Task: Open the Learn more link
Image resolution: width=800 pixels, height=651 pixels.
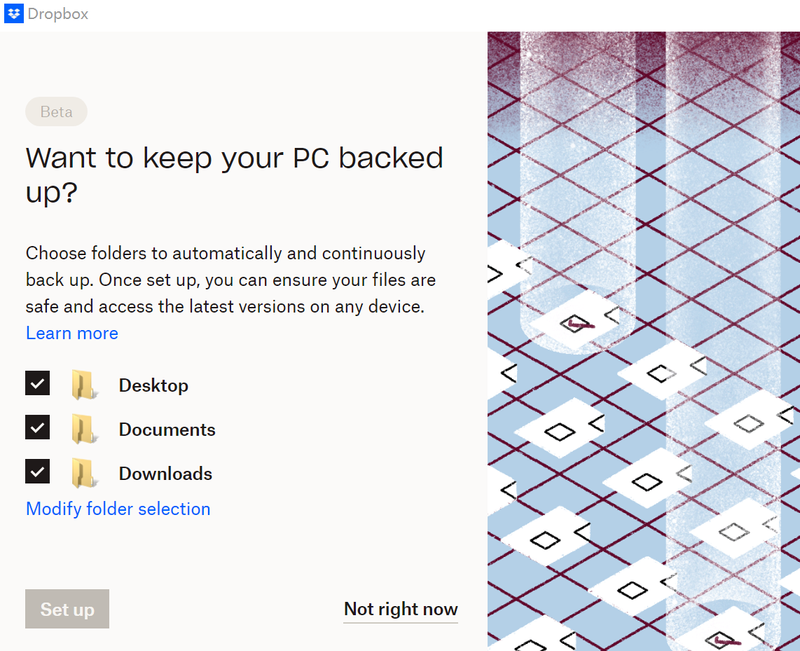Action: click(x=72, y=333)
